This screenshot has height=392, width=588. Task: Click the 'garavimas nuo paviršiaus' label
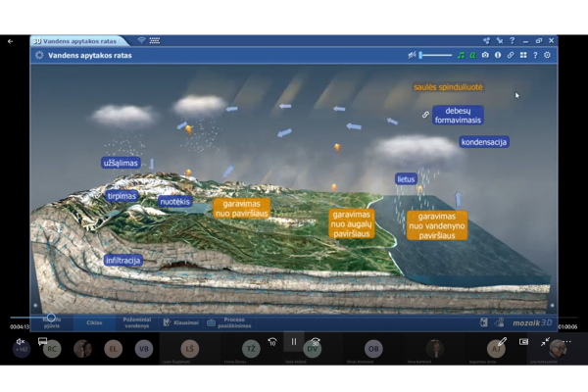pos(241,209)
